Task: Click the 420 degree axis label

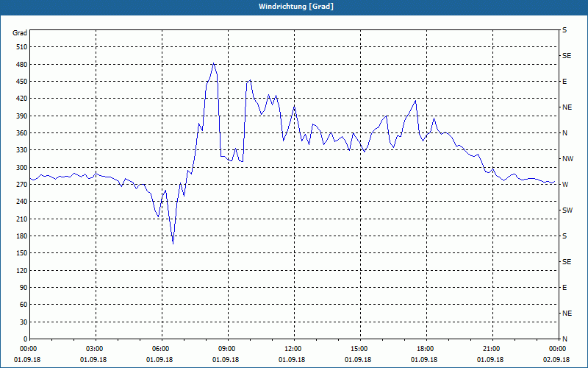Action: pos(22,99)
